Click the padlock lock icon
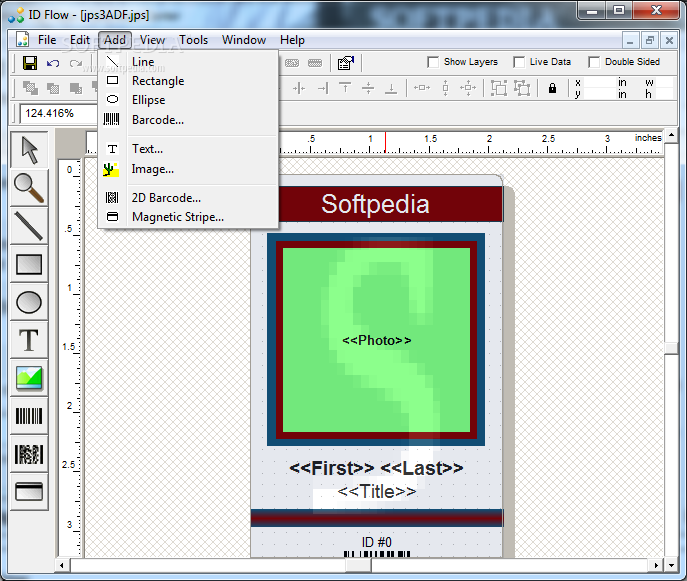 tap(552, 88)
